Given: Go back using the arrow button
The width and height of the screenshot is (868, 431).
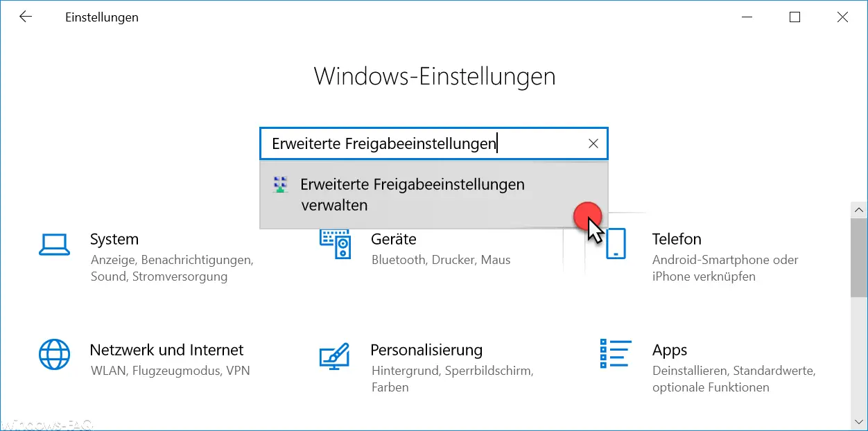Looking at the screenshot, I should (x=26, y=17).
